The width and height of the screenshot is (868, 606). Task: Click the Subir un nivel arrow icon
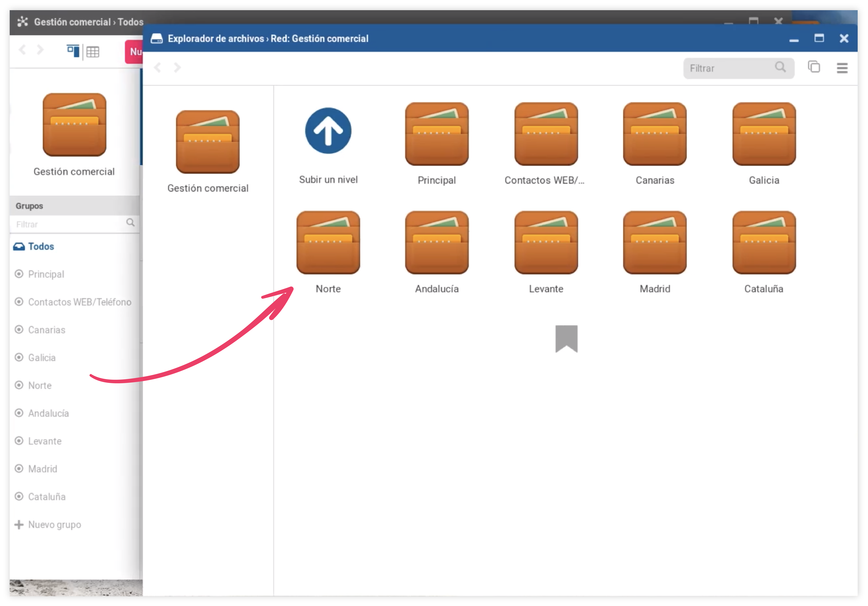(328, 131)
